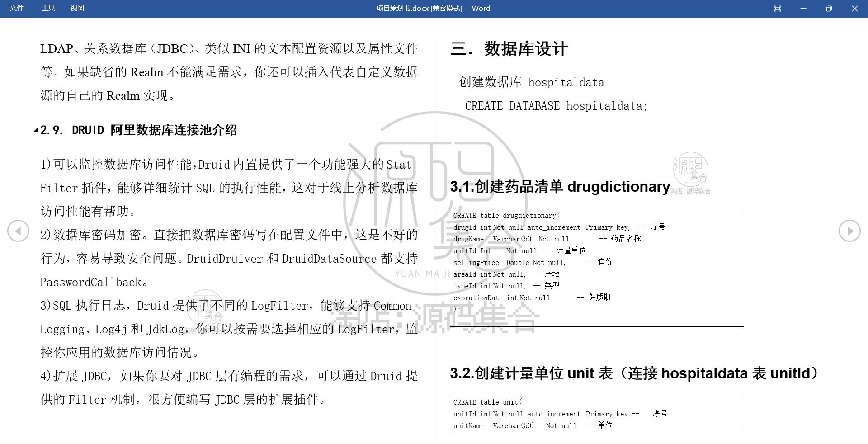This screenshot has width=868, height=444.
Task: Click the drugId int Not null line
Action: (x=559, y=227)
